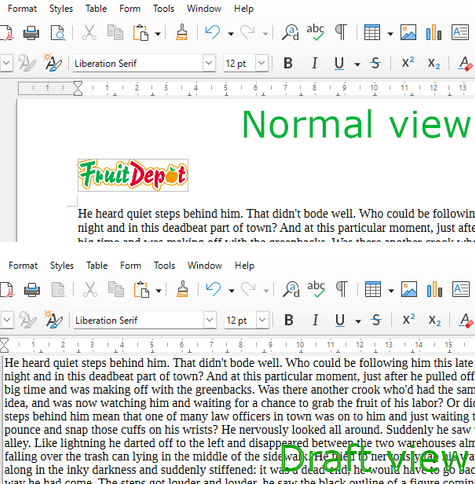The image size is (475, 484).
Task: Click New Style from Selection in Normal view window
Action: tap(53, 62)
